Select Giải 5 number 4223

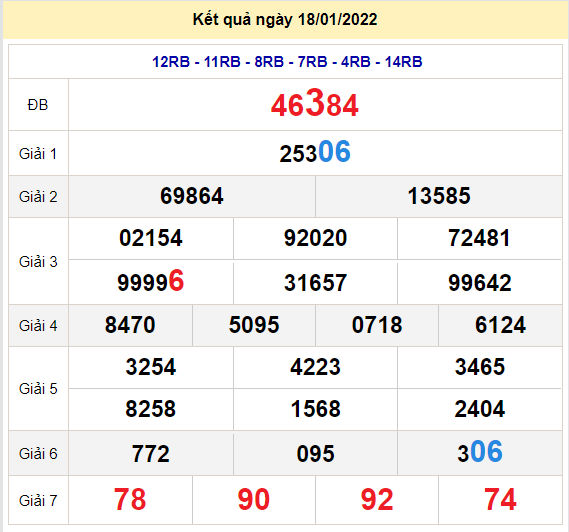click(315, 367)
